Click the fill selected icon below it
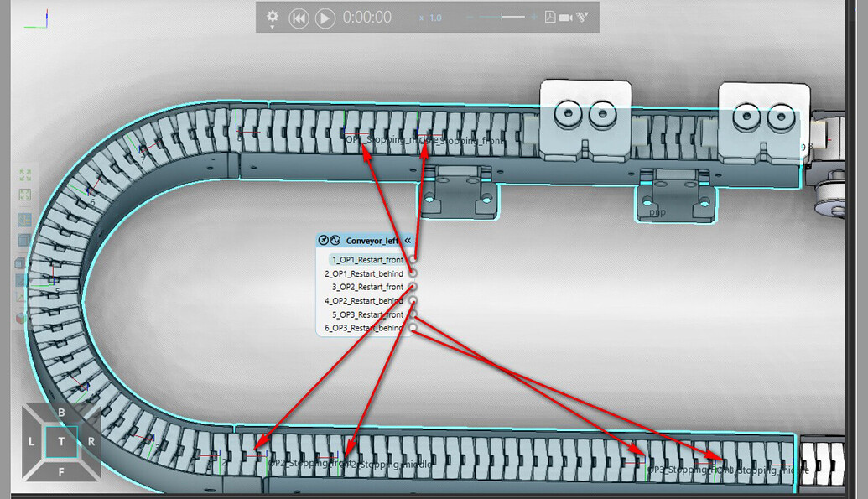The height and width of the screenshot is (499, 868). pos(25,195)
